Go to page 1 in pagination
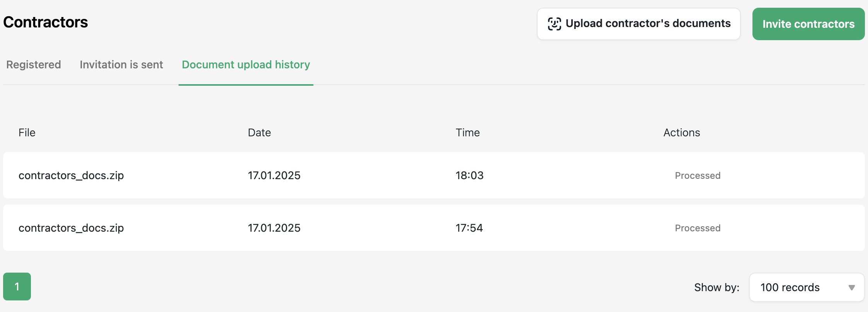The width and height of the screenshot is (868, 312). [17, 287]
